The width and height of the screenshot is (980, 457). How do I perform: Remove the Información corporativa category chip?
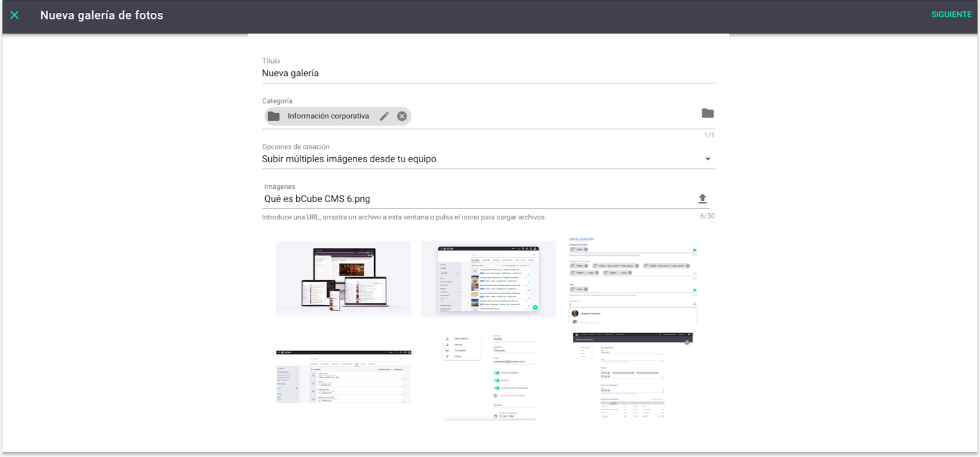point(402,116)
